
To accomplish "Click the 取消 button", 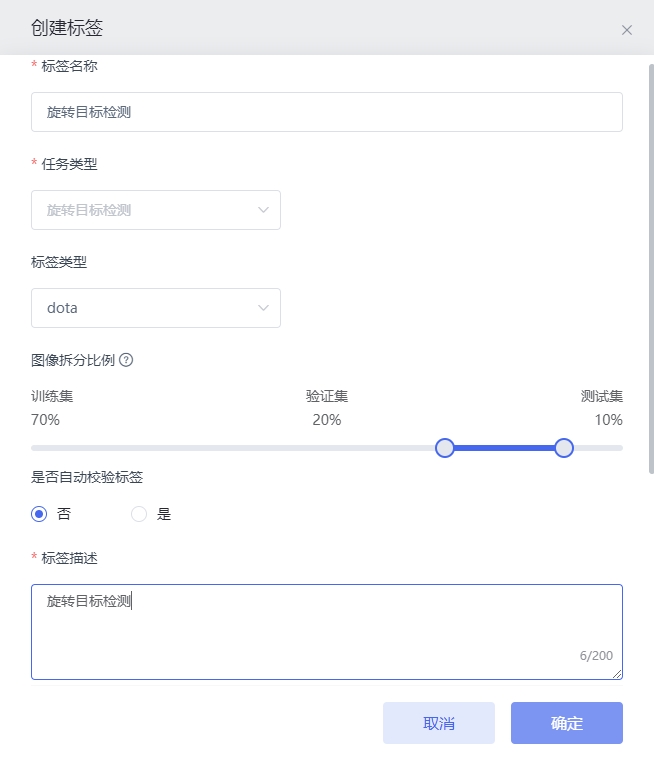I will click(439, 723).
